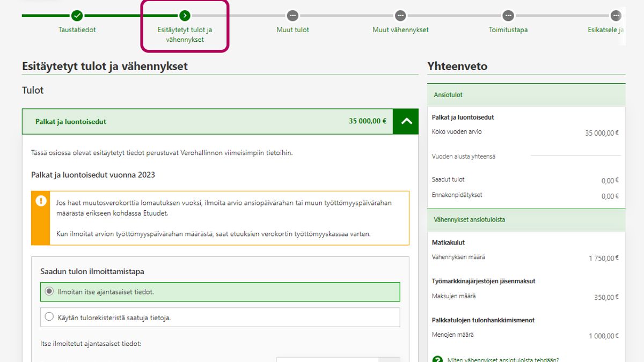The width and height of the screenshot is (644, 362).
Task: Click the Esikatsele step circle icon
Action: tap(616, 16)
